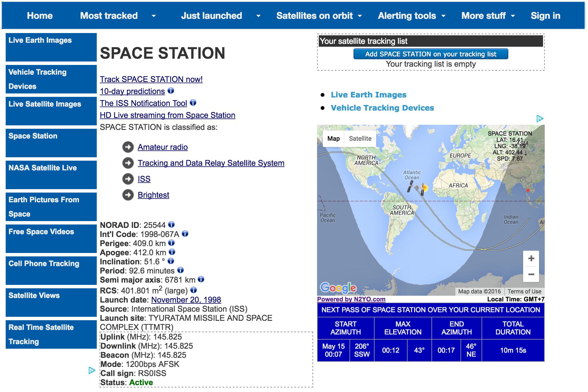Open Live Earth Images bullet link
This screenshot has height=392, width=588.
tap(369, 95)
